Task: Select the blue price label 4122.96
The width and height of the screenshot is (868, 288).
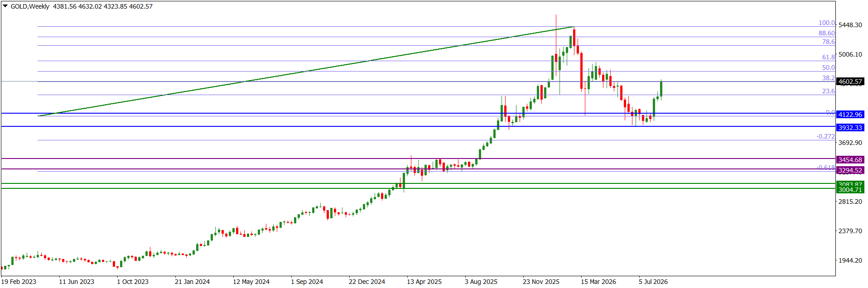Action: tap(850, 115)
